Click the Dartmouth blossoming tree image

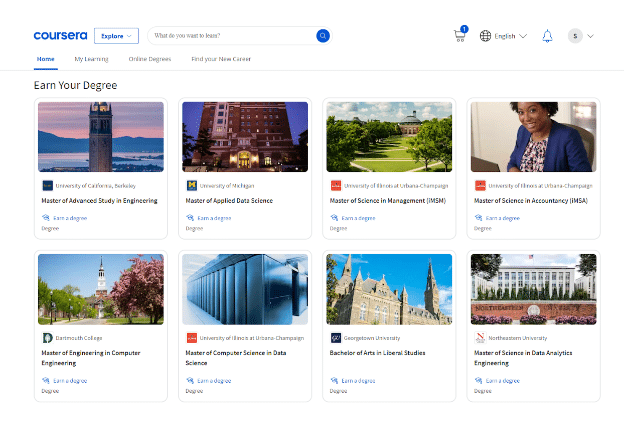click(101, 289)
